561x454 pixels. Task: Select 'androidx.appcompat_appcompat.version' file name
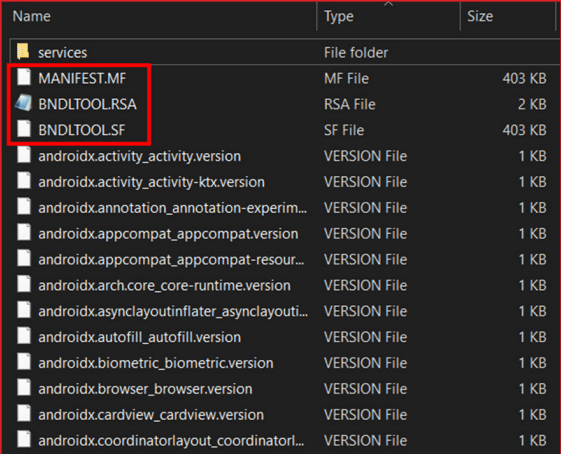(x=168, y=234)
